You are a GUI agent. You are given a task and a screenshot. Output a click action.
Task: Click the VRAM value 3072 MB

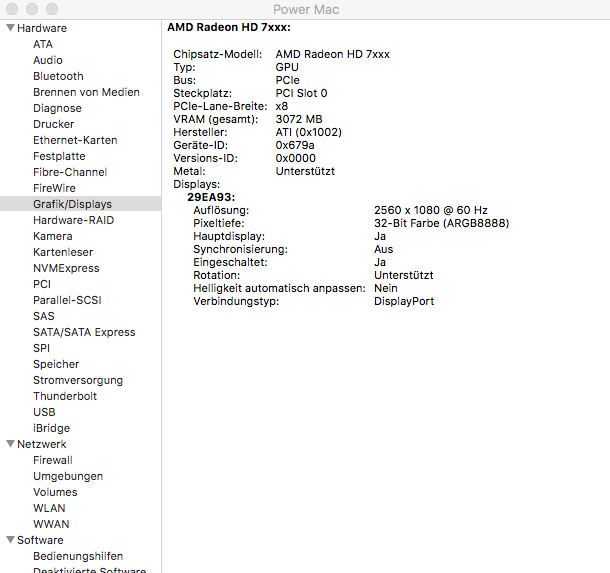tap(299, 119)
